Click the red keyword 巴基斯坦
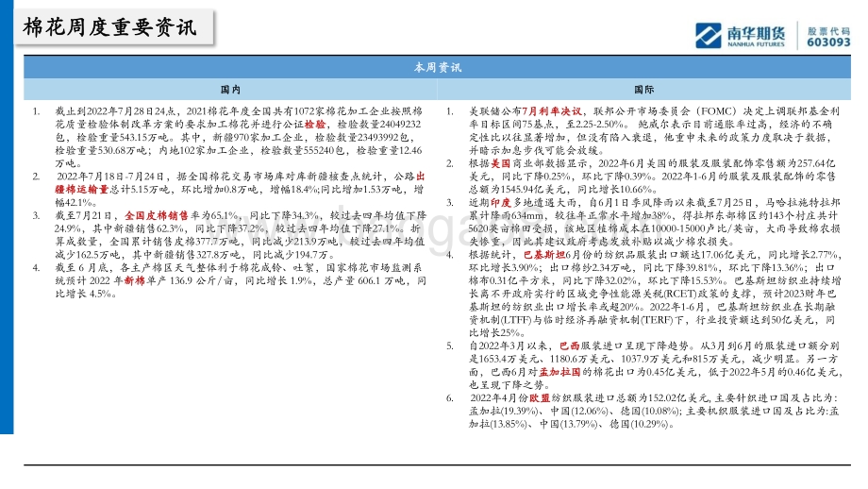Image resolution: width=868 pixels, height=489 pixels. 544,255
